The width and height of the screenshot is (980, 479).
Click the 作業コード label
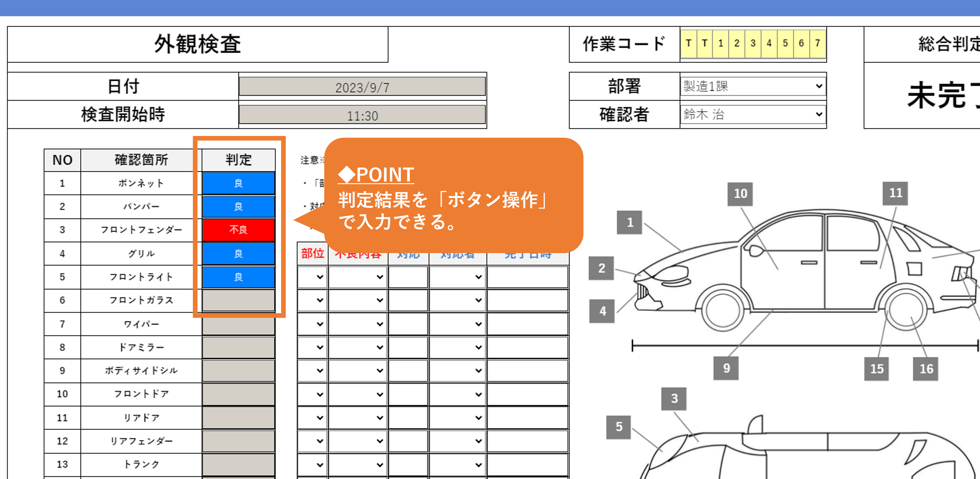click(624, 44)
